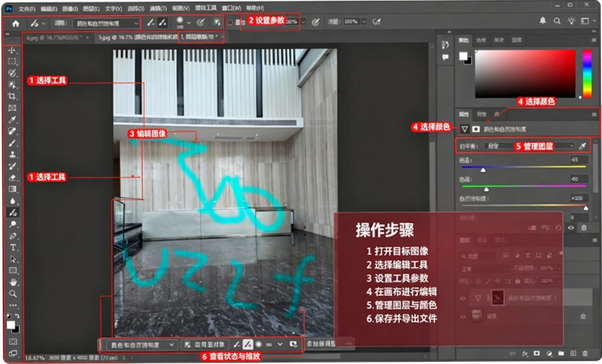Select the Zoom tool
The width and height of the screenshot is (602, 364).
[12, 294]
